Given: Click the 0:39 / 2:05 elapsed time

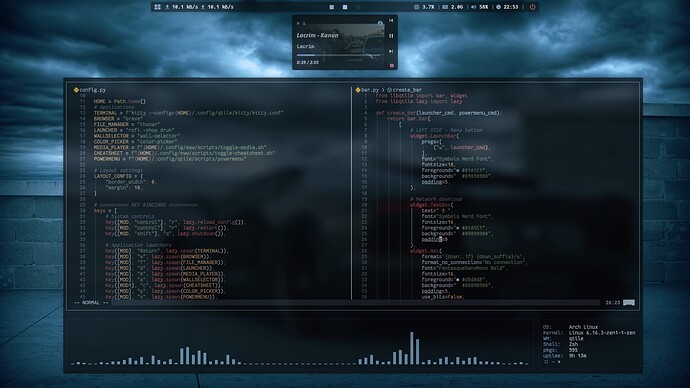Looking at the screenshot, I should coord(308,62).
